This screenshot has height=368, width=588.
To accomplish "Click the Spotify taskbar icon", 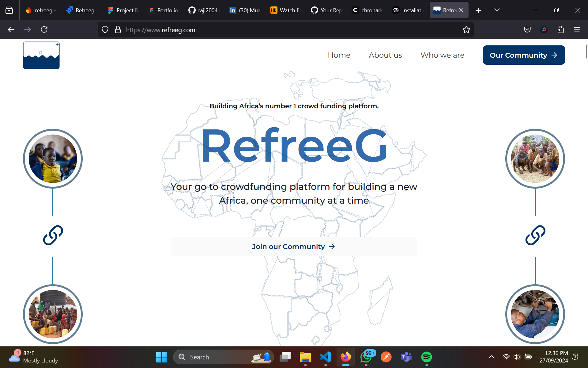I will click(x=427, y=357).
